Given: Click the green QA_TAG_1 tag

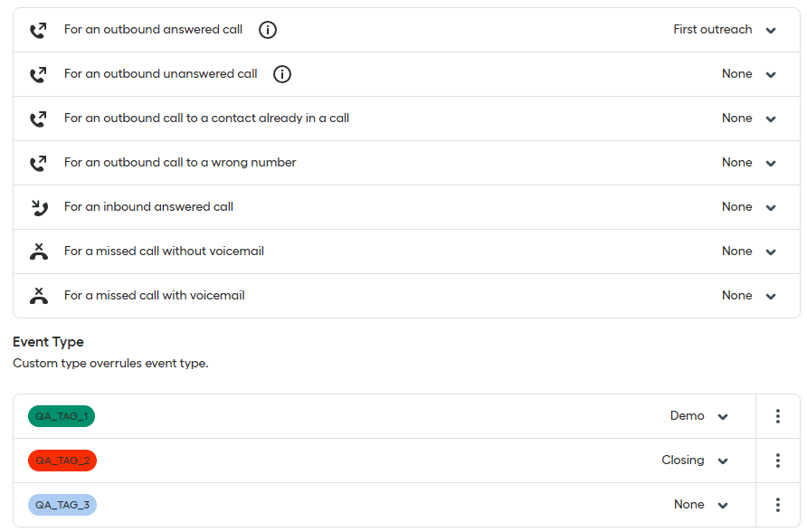Looking at the screenshot, I should coord(62,416).
